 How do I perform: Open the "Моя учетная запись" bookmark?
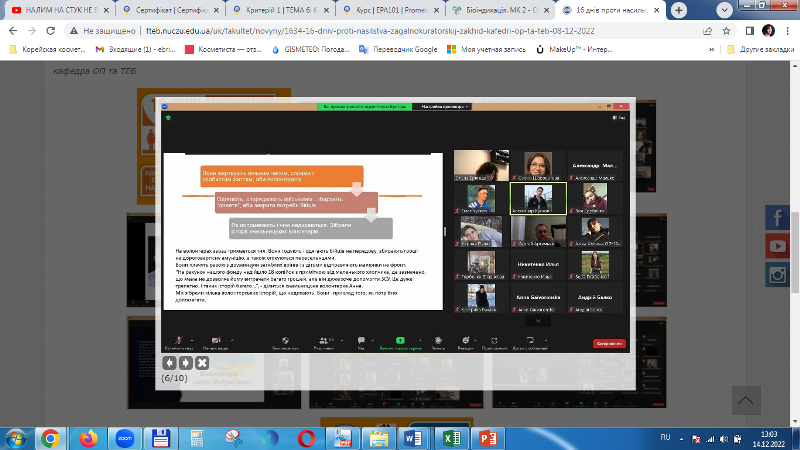[x=486, y=49]
